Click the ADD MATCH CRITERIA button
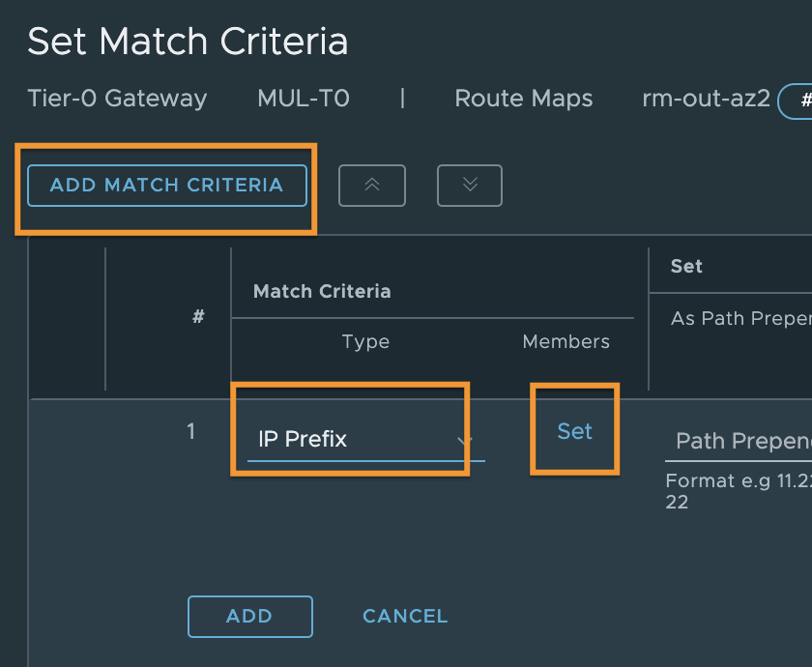Viewport: 812px width, 667px height. [x=166, y=186]
